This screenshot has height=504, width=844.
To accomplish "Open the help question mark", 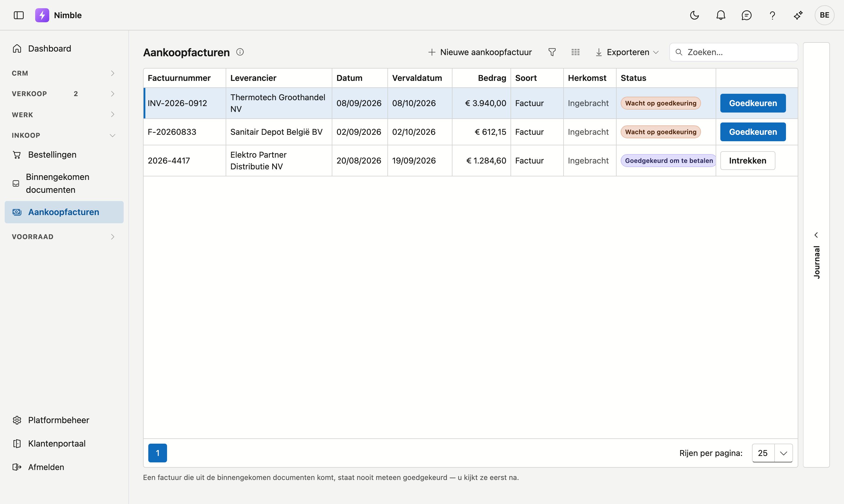I will click(772, 15).
